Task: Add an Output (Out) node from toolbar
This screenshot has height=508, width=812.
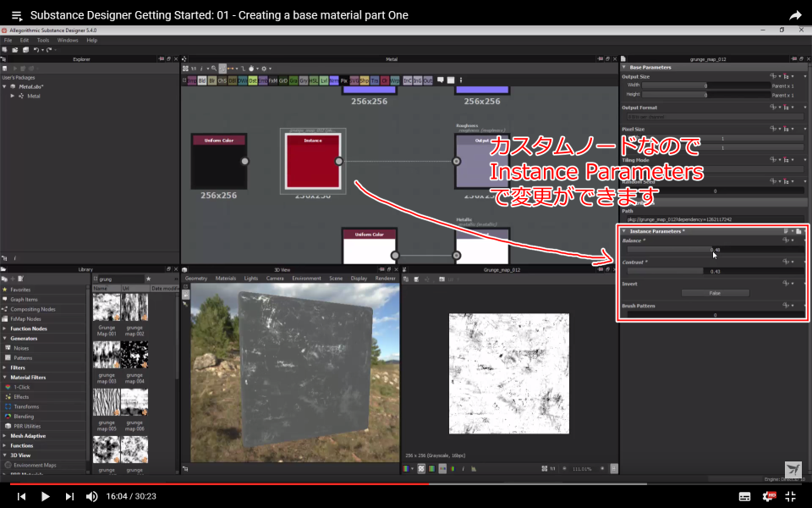Action: coord(428,80)
